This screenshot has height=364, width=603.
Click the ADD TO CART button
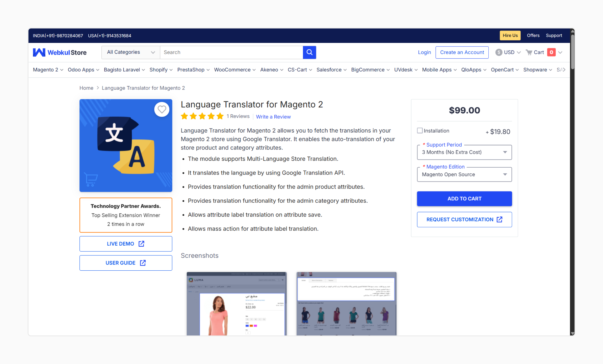click(464, 199)
